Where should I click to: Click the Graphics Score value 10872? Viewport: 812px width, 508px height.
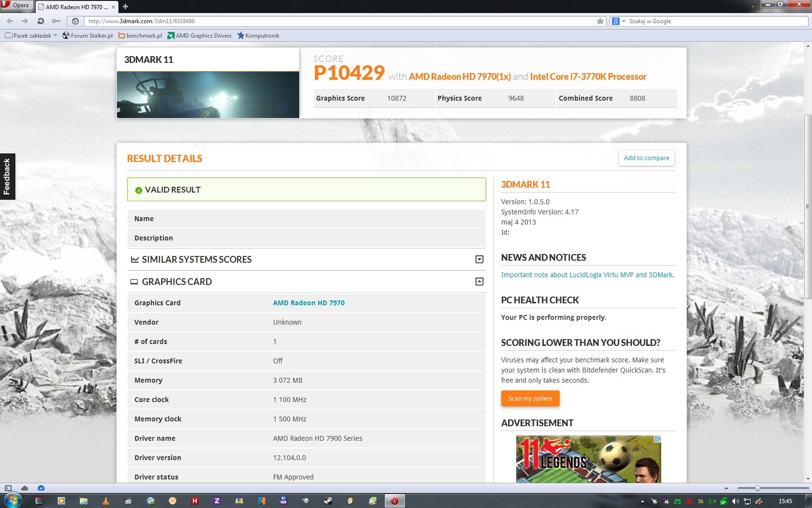tap(397, 98)
